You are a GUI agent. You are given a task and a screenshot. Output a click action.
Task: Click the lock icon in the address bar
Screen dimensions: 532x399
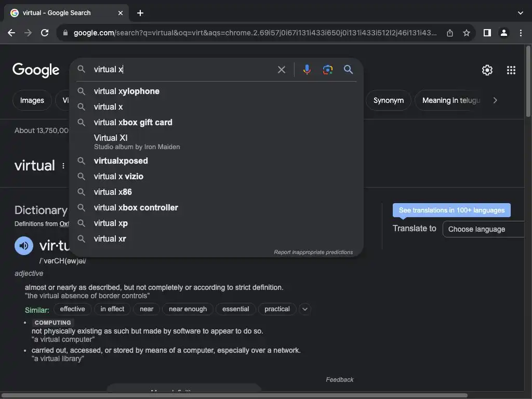[x=65, y=33]
